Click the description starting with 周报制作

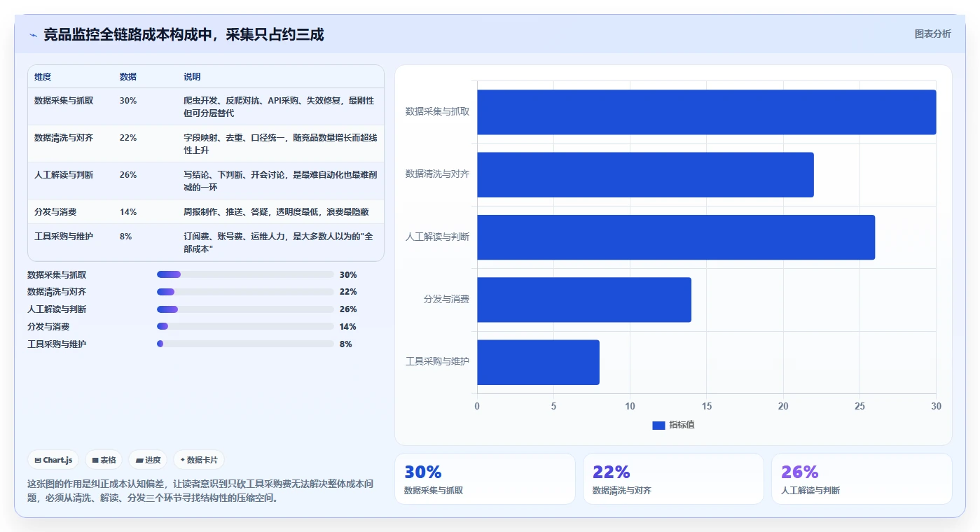click(276, 211)
